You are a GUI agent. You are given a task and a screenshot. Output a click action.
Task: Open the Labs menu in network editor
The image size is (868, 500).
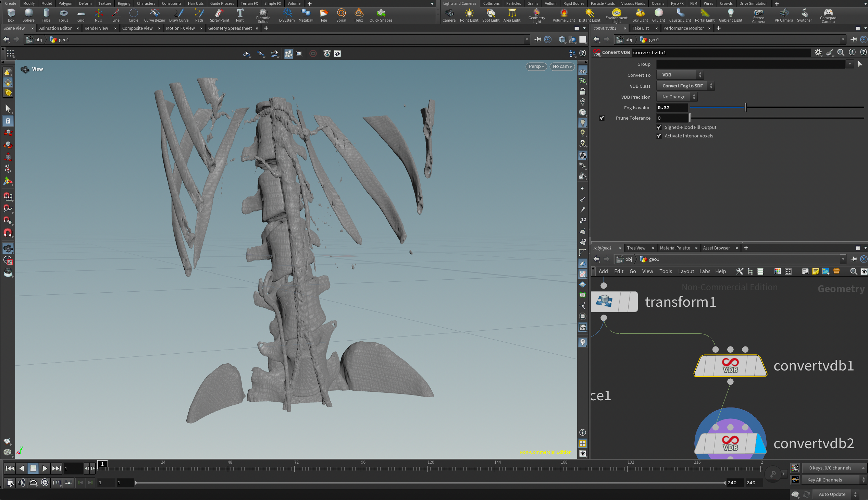pyautogui.click(x=704, y=271)
